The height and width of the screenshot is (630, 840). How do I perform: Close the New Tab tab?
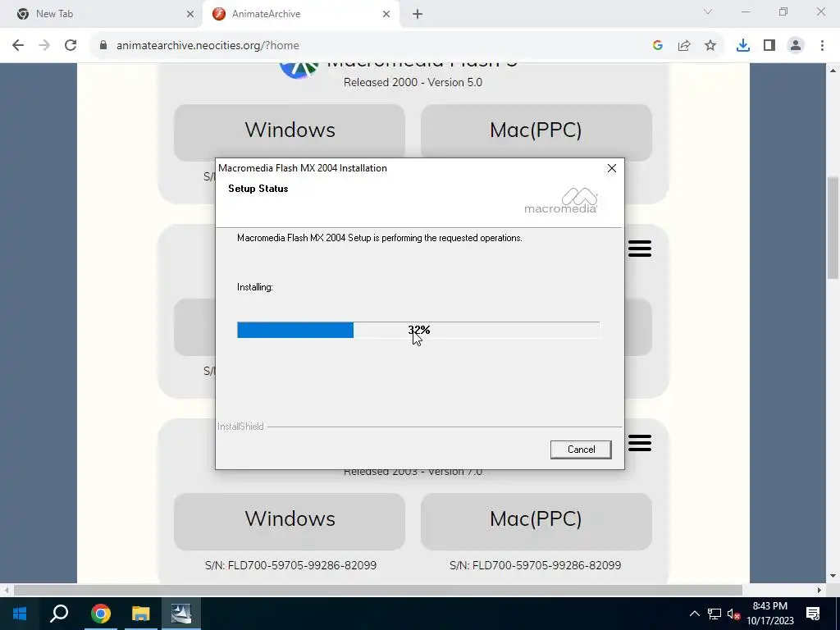[190, 14]
